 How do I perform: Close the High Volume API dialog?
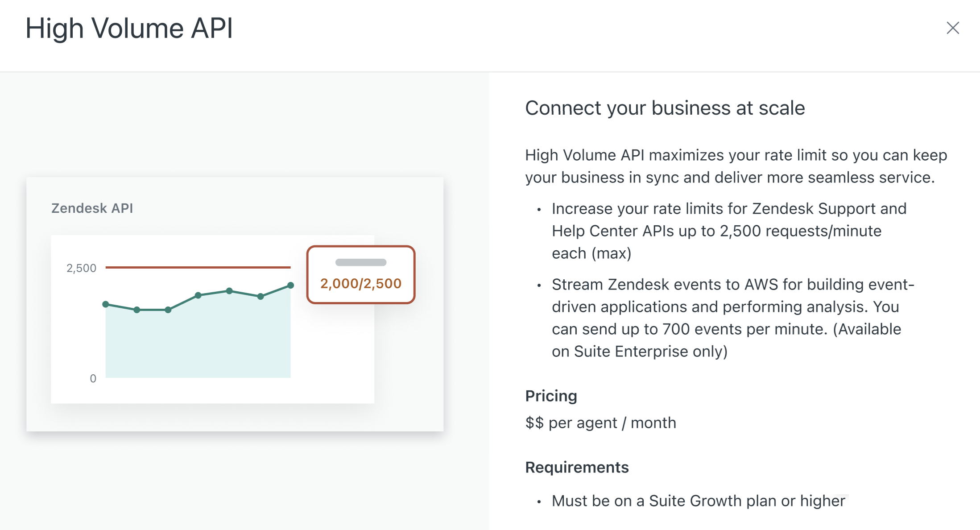coord(953,28)
